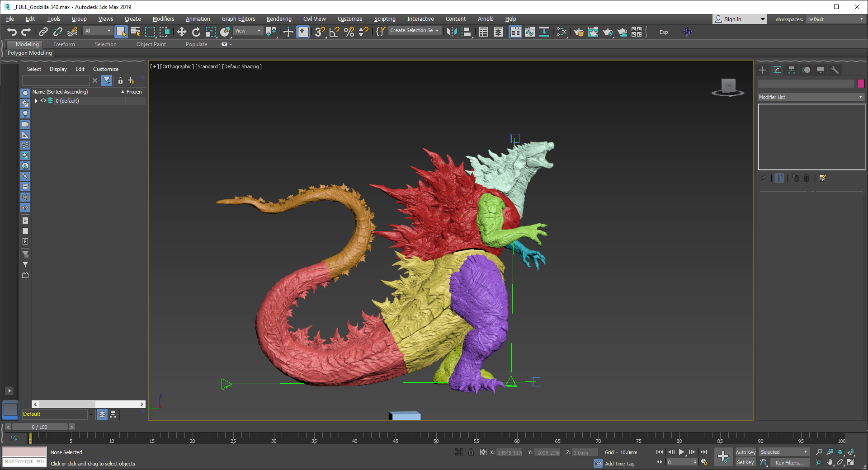Open the Hierarchy tab in command panel
Screen dimensions: 868x470
[791, 70]
